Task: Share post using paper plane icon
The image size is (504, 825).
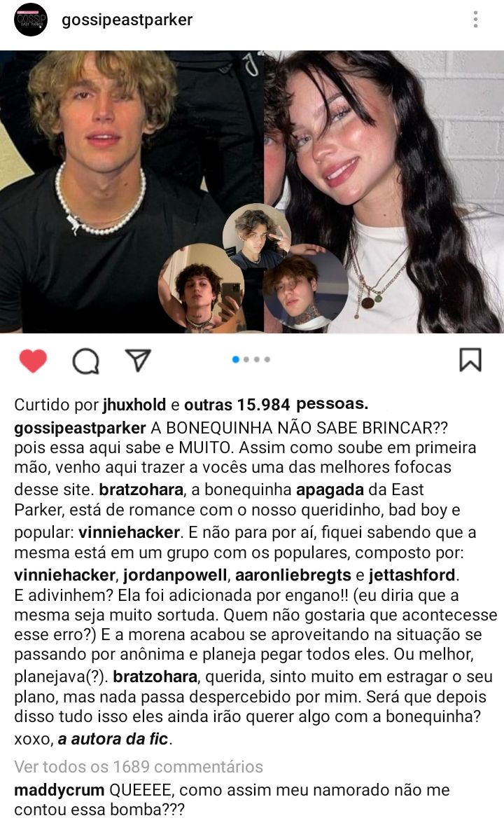Action: 139,360
